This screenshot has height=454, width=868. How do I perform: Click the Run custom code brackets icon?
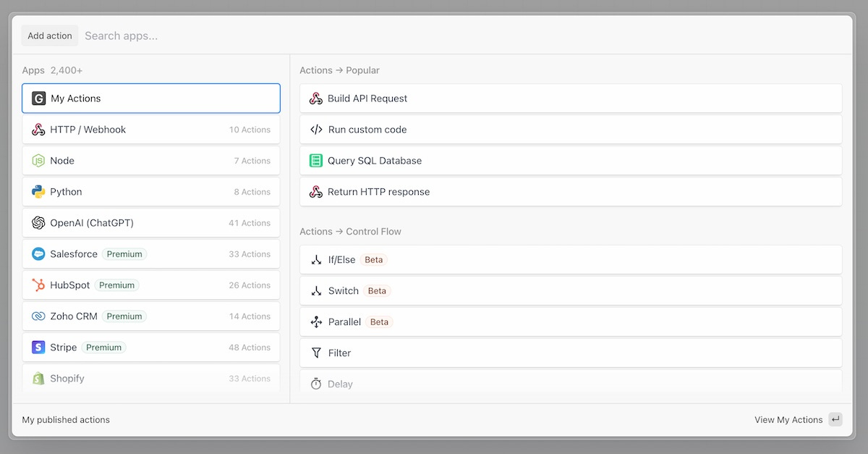pyautogui.click(x=316, y=130)
